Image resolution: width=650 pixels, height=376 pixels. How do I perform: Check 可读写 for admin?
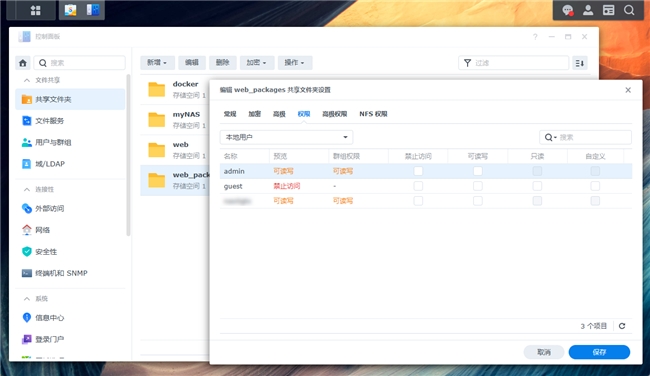click(x=478, y=171)
